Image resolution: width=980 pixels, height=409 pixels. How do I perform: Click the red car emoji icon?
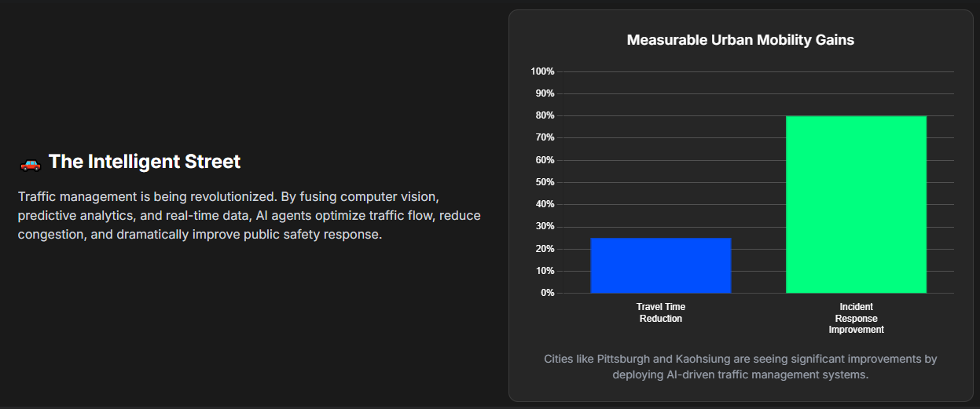click(x=30, y=163)
